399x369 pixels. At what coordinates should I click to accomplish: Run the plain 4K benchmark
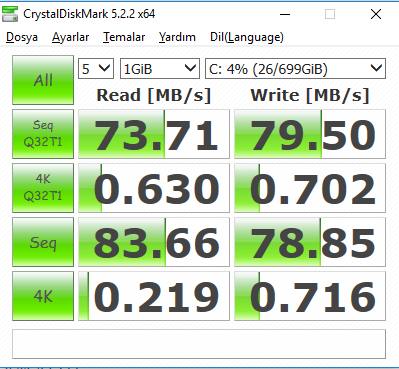(x=43, y=296)
